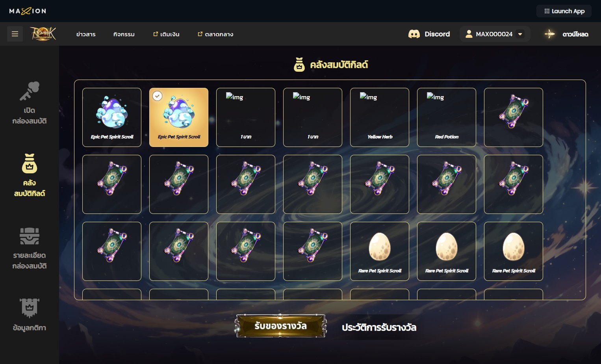The image size is (601, 364).
Task: Open the กิจกรรม activities menu
Action: (124, 34)
